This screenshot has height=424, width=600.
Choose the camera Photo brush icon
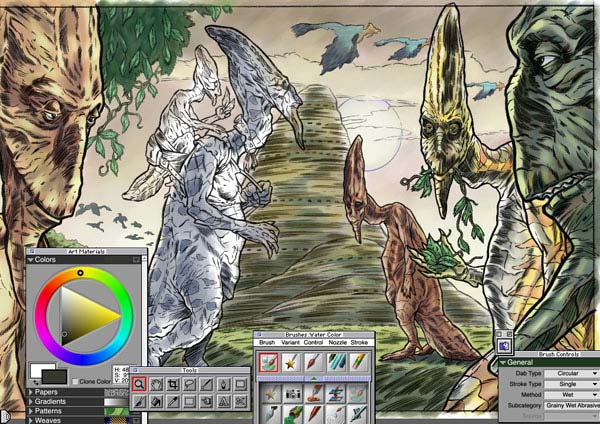point(293,395)
